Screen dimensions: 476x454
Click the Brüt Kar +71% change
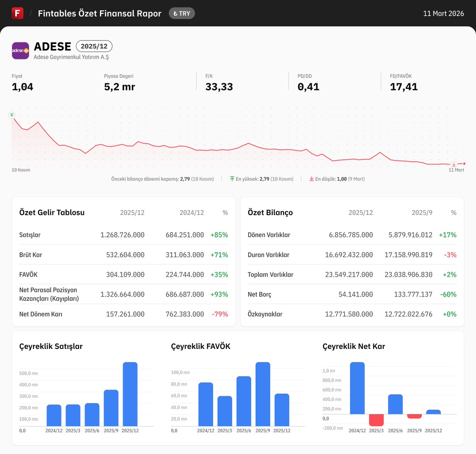[219, 255]
